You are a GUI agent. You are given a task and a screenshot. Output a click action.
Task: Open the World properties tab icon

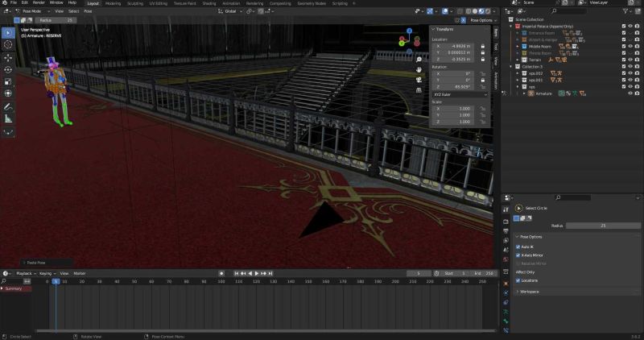tap(506, 259)
